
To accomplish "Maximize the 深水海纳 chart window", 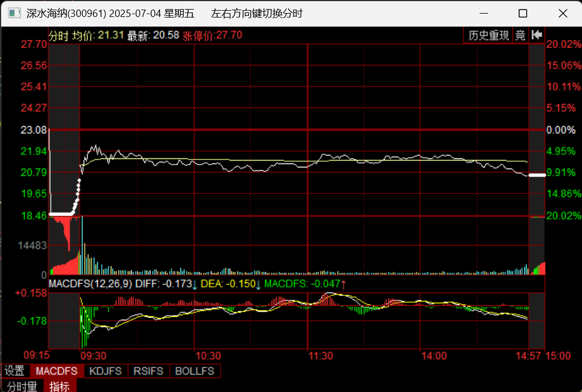I will [x=523, y=13].
